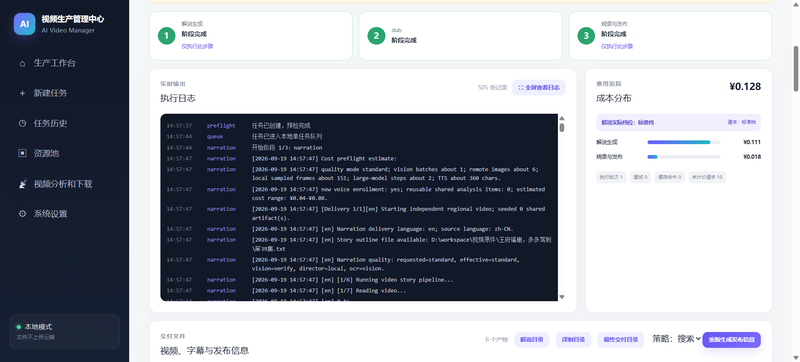800x362 pixels.
Task: Click the log panel scroll up arrow
Action: point(562,118)
